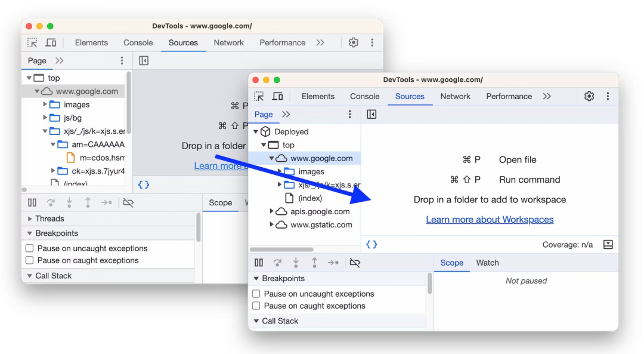The image size is (644, 354).
Task: Select images folder in back window tree
Action: [76, 104]
